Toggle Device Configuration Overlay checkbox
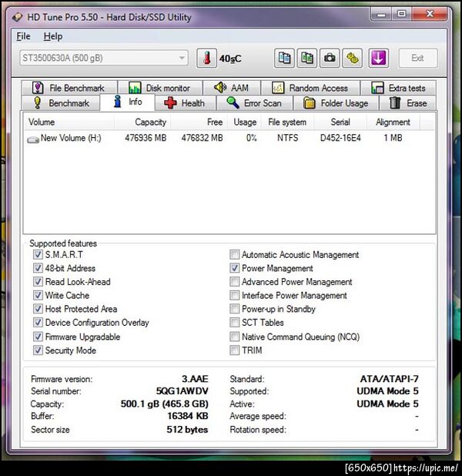The width and height of the screenshot is (462, 476). (38, 323)
